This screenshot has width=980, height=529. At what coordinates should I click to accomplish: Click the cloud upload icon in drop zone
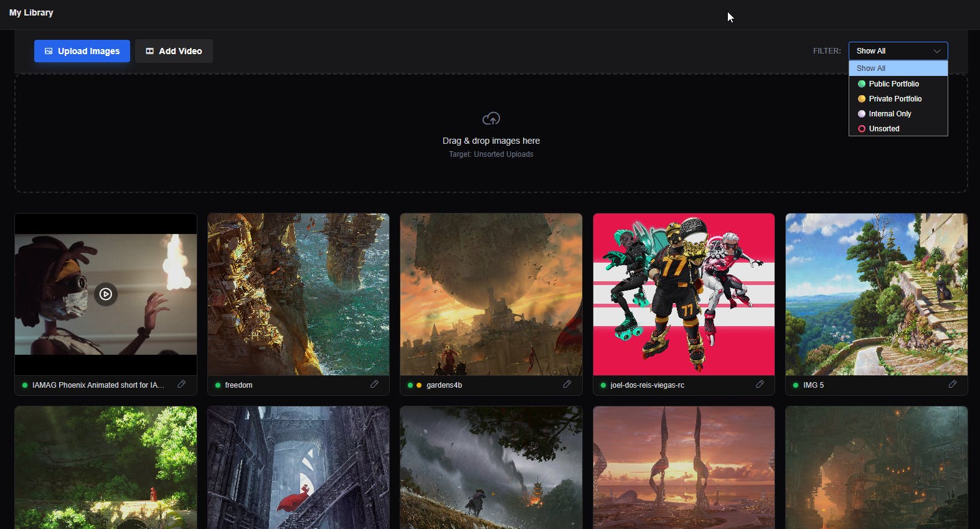point(491,118)
